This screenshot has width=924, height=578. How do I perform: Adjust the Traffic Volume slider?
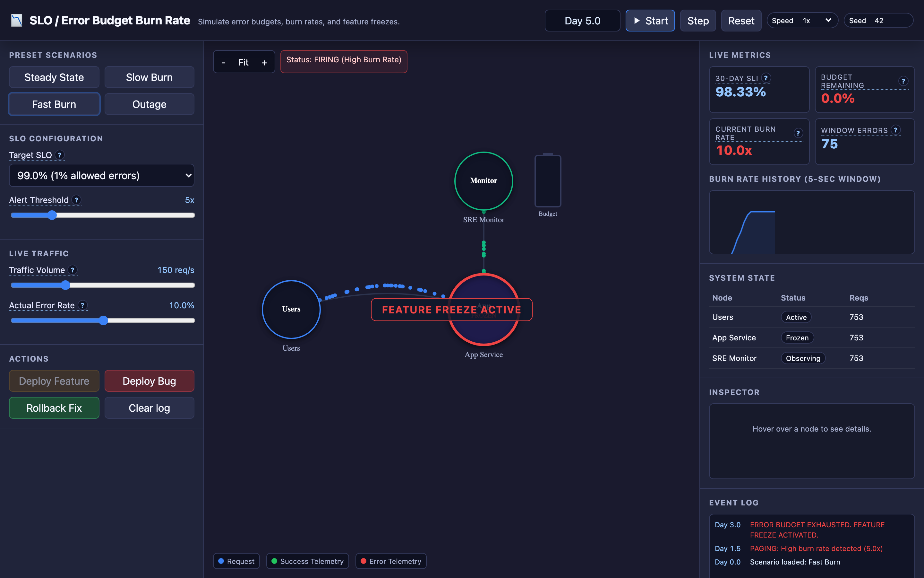pyautogui.click(x=103, y=285)
